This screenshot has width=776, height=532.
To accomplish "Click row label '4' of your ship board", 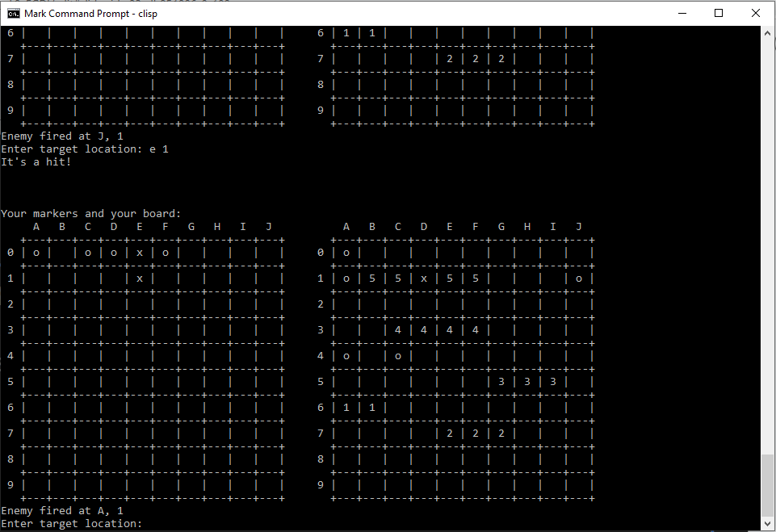I will pyautogui.click(x=321, y=356).
